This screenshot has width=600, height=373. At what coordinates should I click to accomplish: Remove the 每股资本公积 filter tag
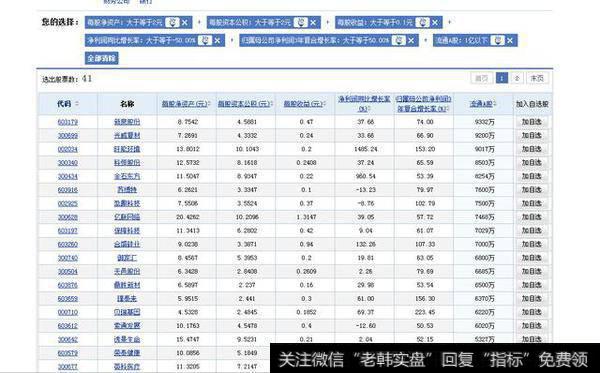point(313,23)
